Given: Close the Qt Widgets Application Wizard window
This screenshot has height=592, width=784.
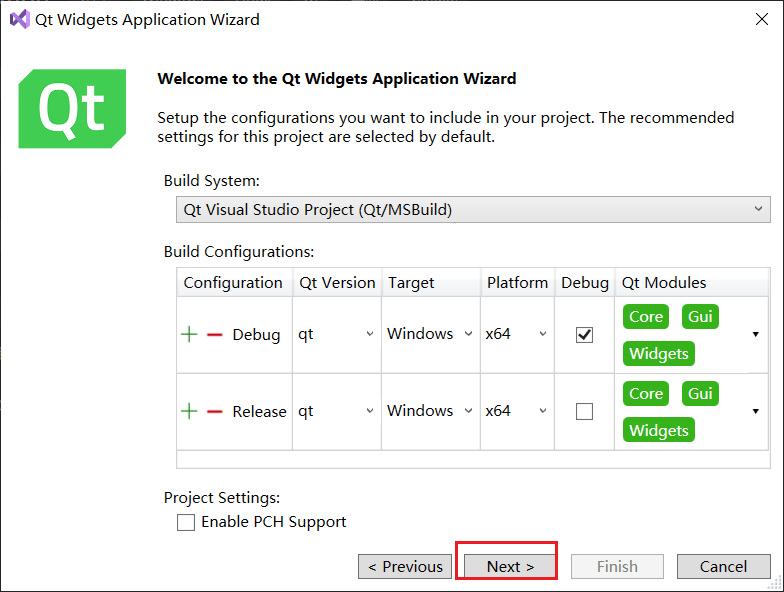Looking at the screenshot, I should point(762,20).
